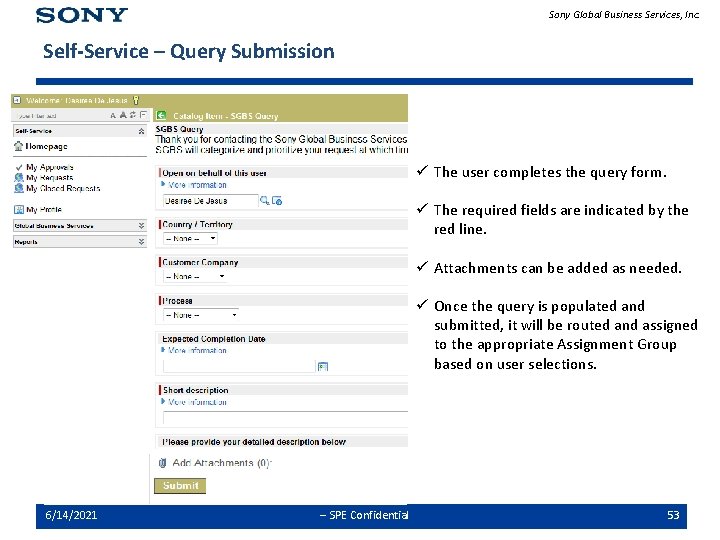Click the Submit button
Screen dimensions: 720x540
click(180, 486)
